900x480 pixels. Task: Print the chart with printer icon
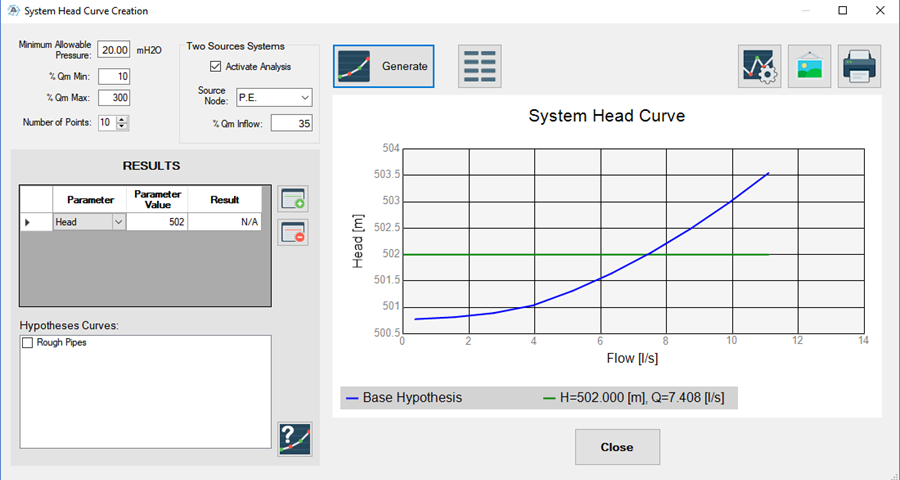click(859, 66)
